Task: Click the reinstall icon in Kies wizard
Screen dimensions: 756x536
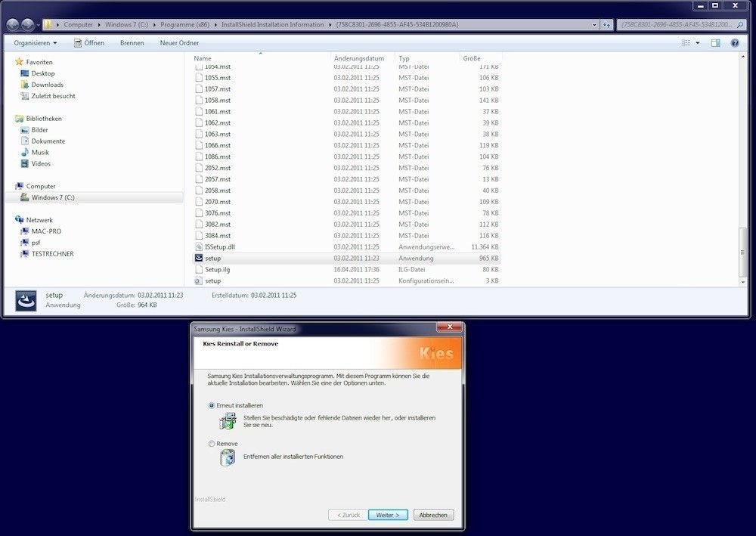Action: (228, 421)
